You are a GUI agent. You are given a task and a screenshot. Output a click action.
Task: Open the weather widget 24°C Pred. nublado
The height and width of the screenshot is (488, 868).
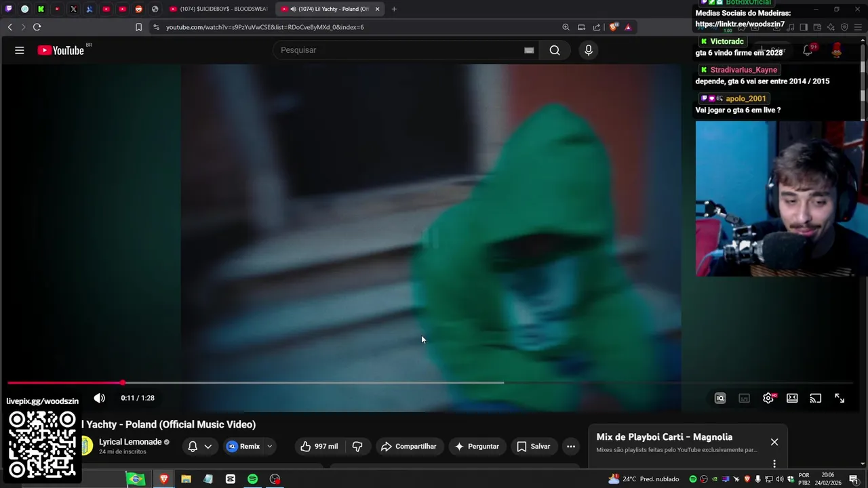tap(644, 479)
